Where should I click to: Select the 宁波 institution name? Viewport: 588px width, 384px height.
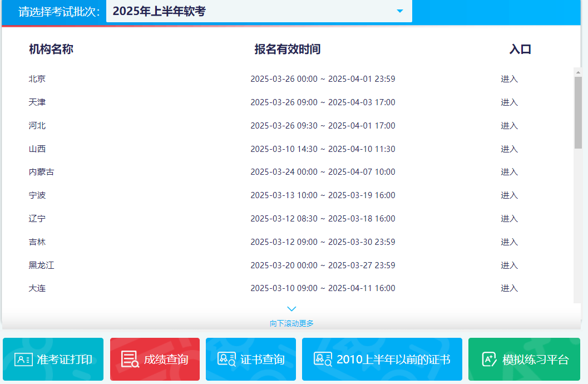[37, 195]
